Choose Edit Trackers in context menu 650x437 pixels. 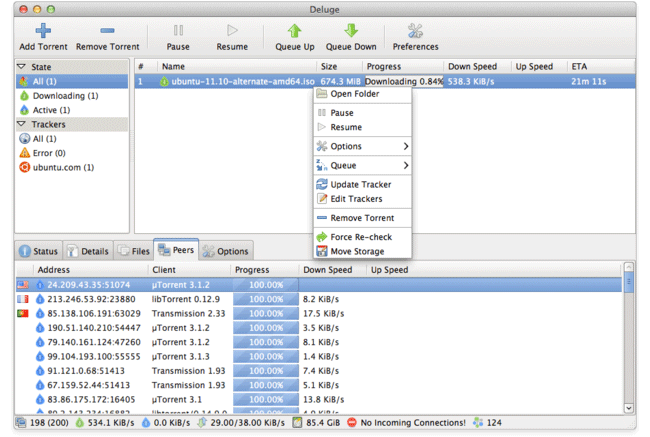tap(363, 199)
